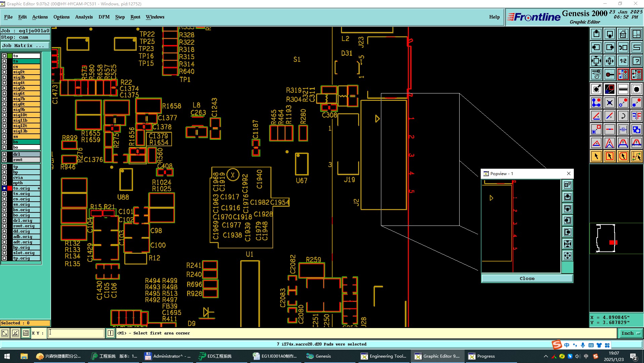
Task: Expand the Job Matrix selector
Action: coord(25,45)
